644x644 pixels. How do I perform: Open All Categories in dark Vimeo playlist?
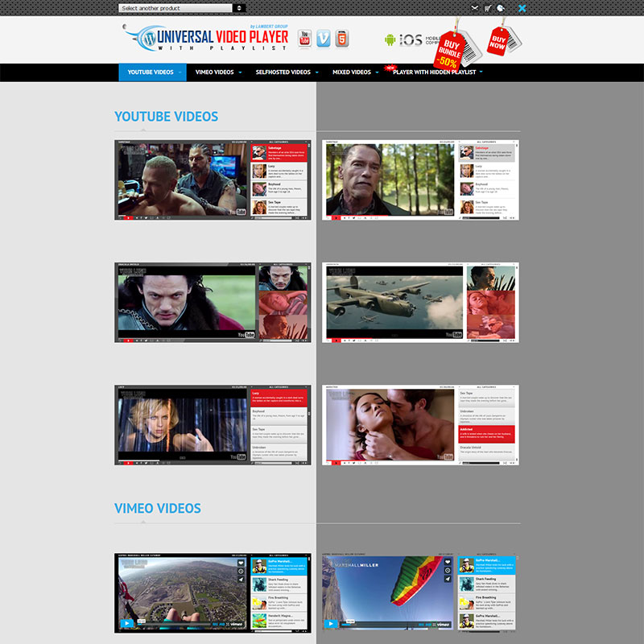(279, 555)
